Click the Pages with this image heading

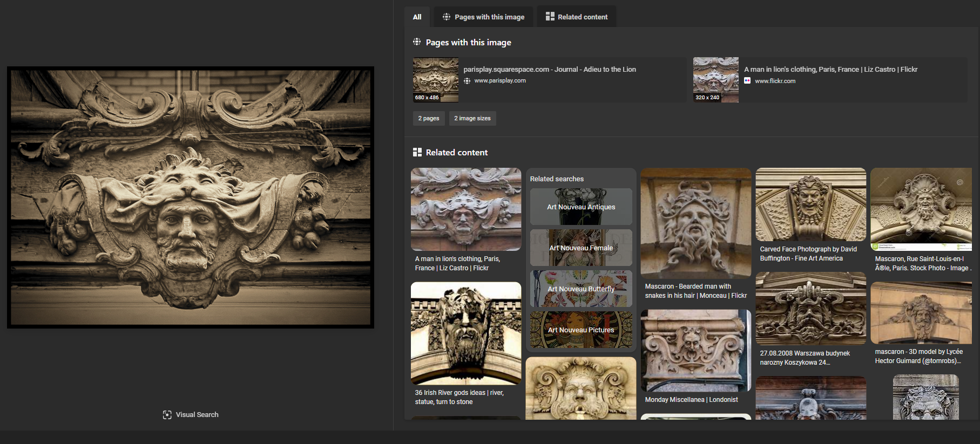click(468, 42)
